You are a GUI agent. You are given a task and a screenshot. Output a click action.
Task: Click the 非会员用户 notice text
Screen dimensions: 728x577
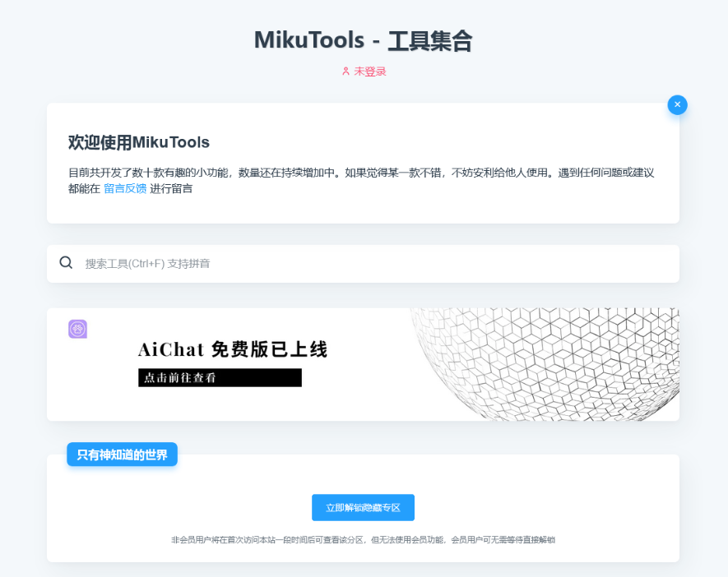point(363,540)
